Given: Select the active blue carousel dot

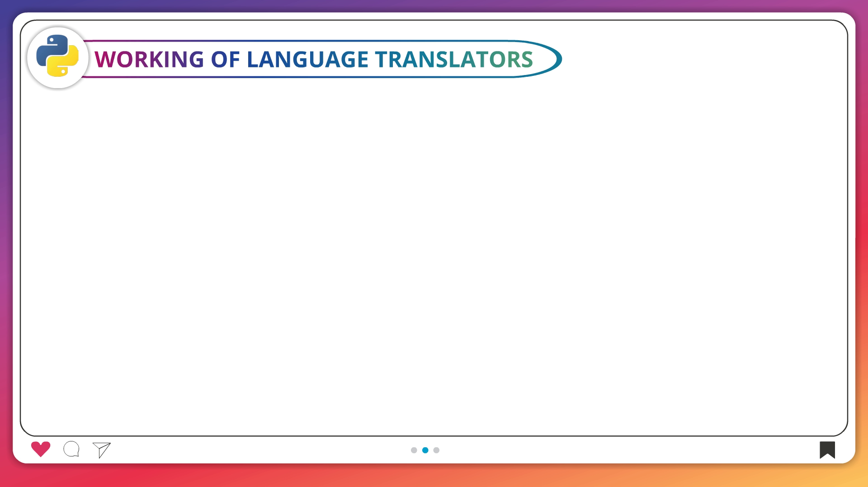Looking at the screenshot, I should pos(425,450).
